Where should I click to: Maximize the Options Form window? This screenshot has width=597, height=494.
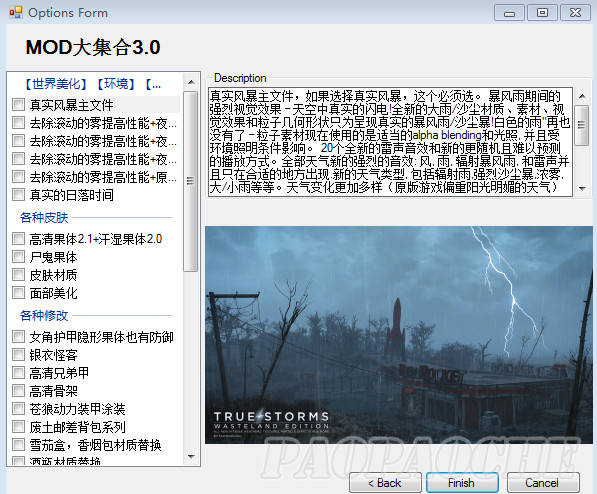pos(542,13)
